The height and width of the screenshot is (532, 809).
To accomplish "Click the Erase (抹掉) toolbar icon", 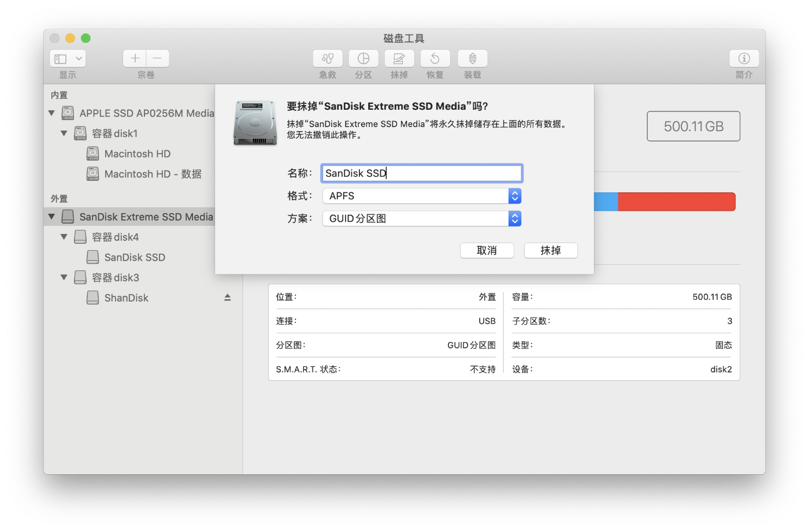I will (399, 58).
